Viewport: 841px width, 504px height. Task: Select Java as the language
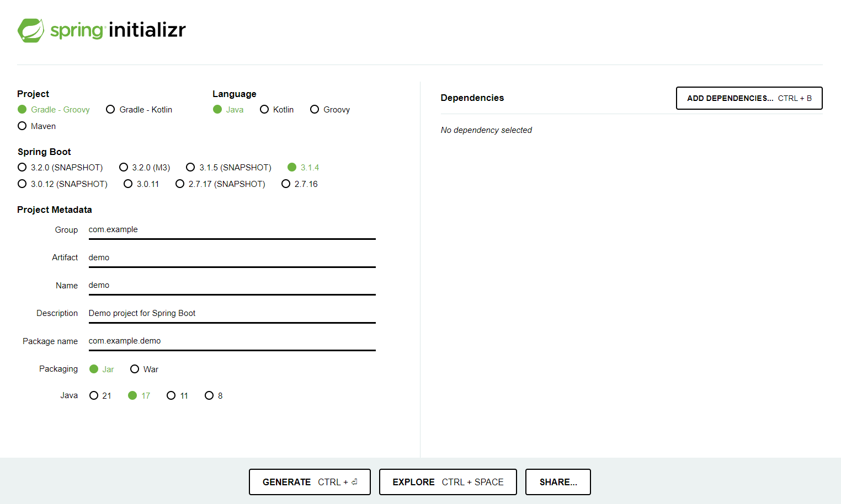pos(228,110)
